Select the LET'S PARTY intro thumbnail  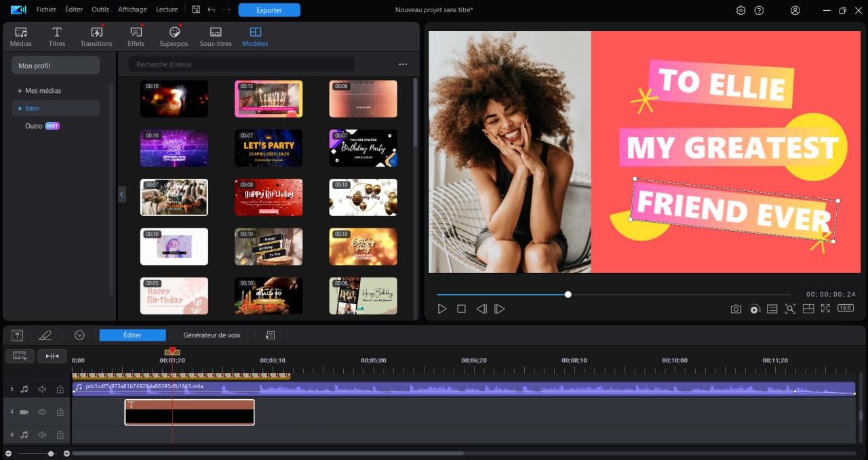(269, 148)
